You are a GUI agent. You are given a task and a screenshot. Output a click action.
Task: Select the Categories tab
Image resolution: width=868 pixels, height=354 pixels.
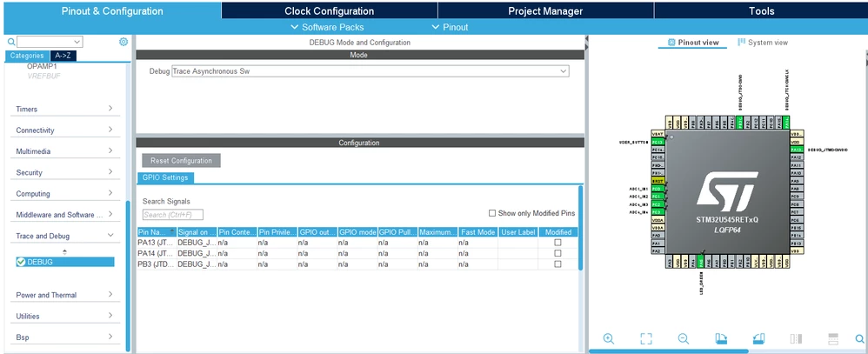[27, 56]
